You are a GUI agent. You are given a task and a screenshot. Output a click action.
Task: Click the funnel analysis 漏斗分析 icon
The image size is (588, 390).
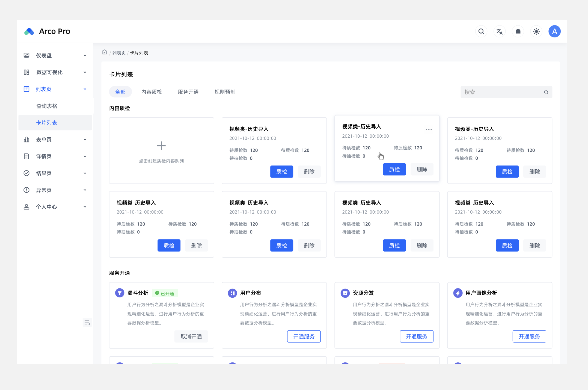[120, 293]
